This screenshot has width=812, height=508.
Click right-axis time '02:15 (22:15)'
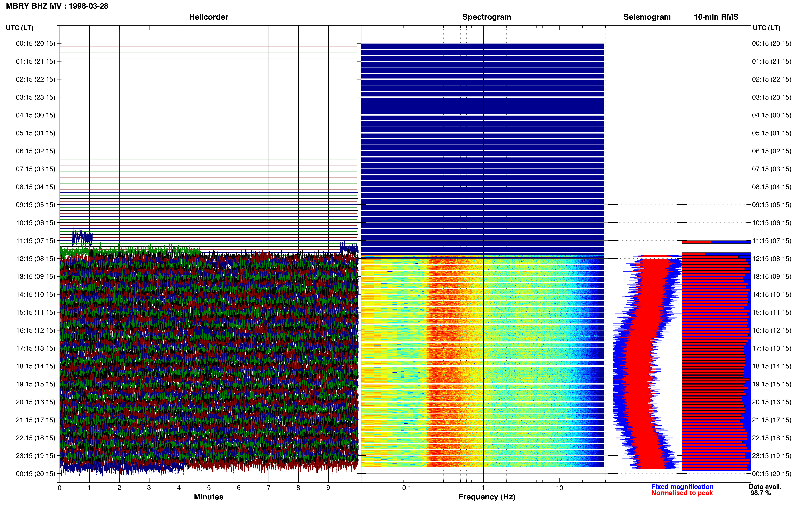click(x=772, y=79)
